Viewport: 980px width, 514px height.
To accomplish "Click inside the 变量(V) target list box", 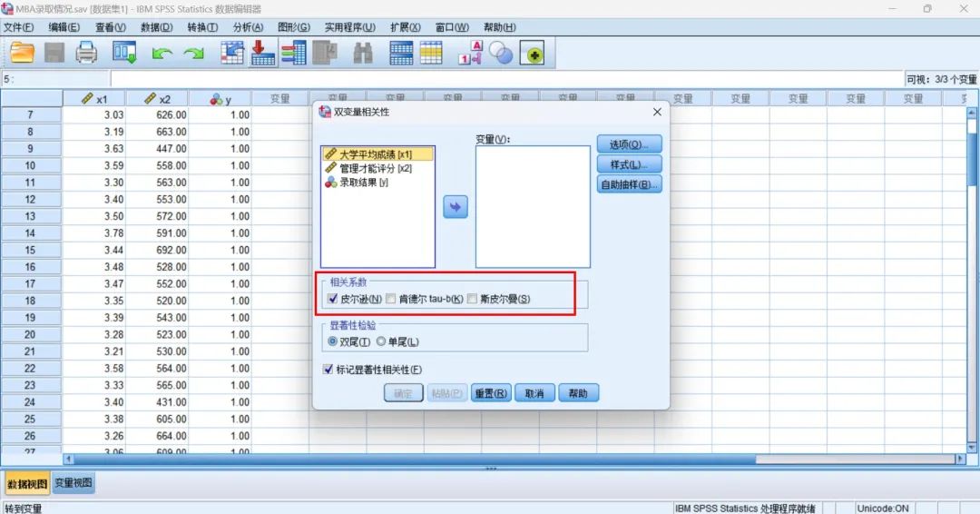I will [533, 206].
